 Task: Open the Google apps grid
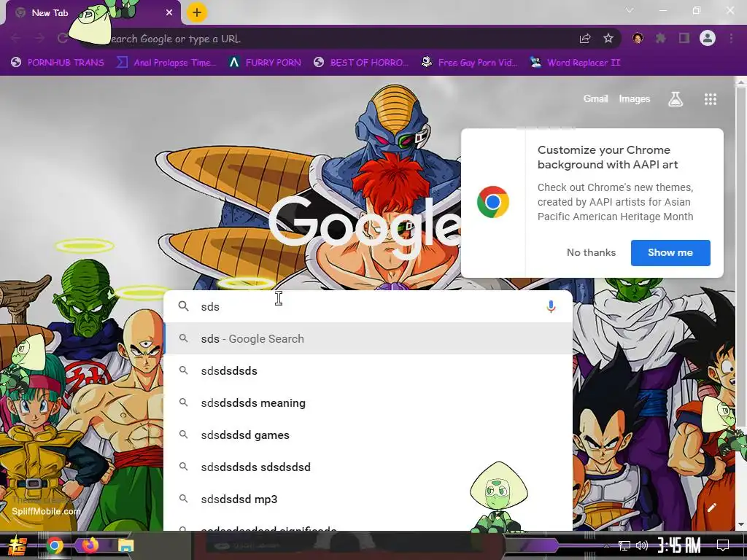(x=711, y=99)
